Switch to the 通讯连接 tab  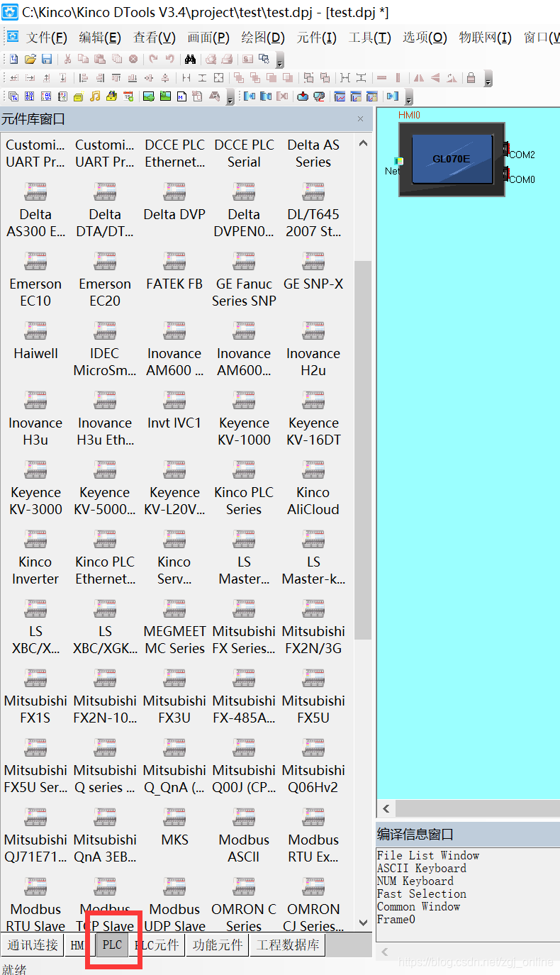[33, 945]
